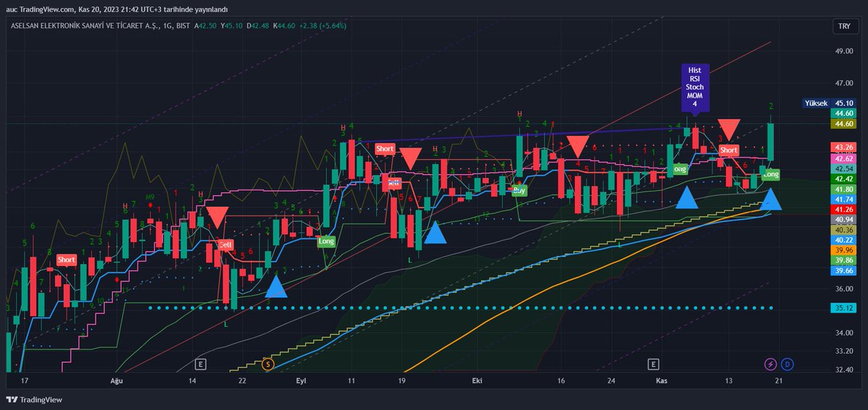868x410 pixels.
Task: Click Short signal label in July candles
Action: click(66, 260)
